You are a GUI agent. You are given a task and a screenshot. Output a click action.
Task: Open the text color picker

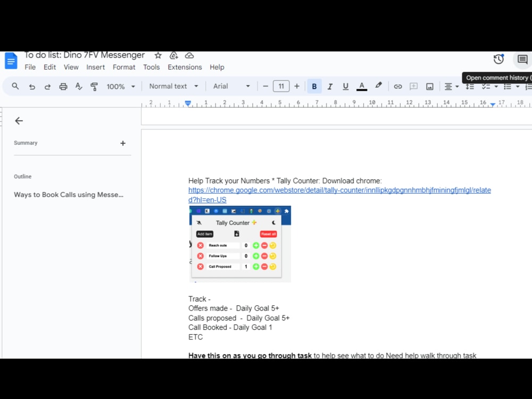coord(362,87)
